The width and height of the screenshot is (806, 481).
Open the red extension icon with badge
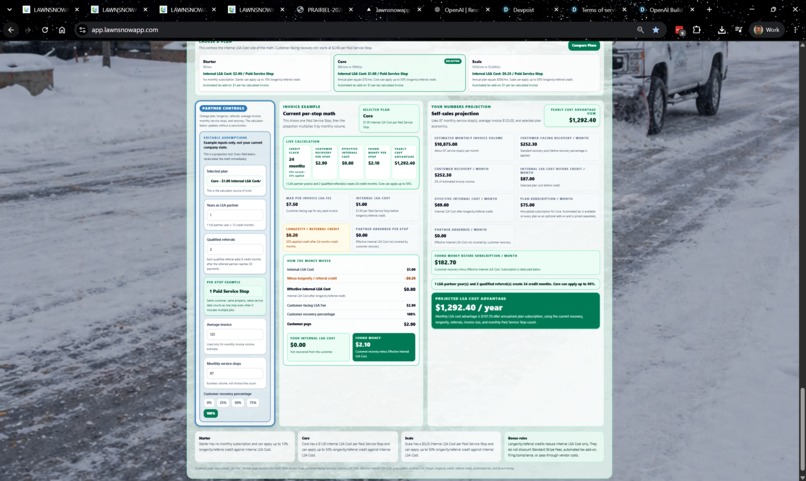tap(680, 30)
